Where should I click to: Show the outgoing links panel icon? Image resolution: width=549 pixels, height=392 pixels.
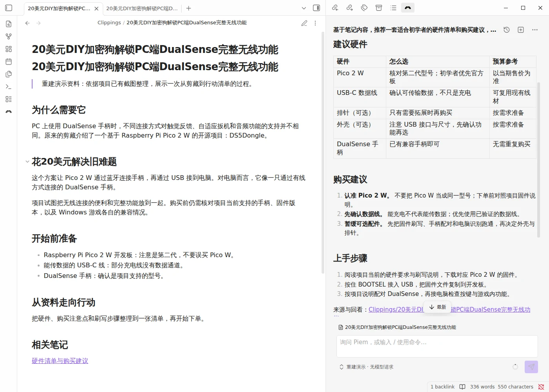tap(349, 8)
